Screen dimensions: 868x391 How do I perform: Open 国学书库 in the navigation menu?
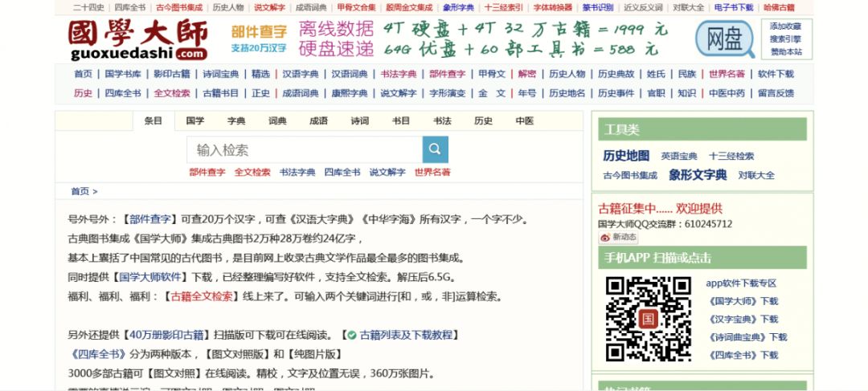coord(123,74)
